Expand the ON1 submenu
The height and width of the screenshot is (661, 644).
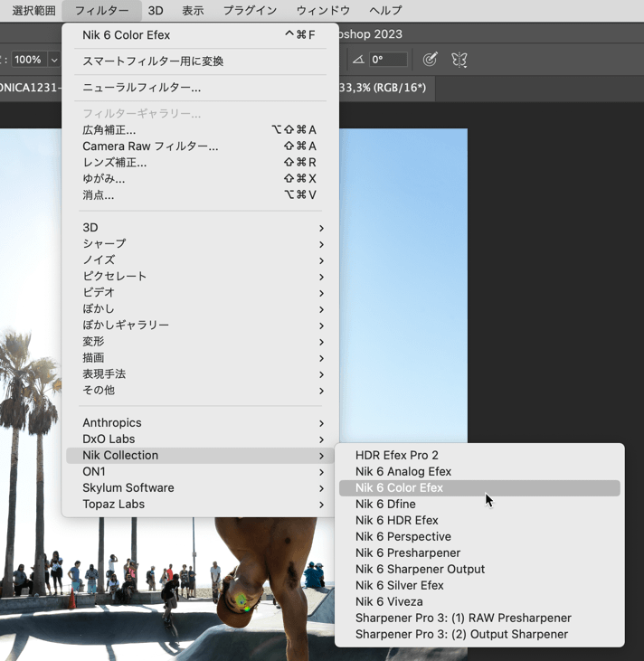click(200, 472)
